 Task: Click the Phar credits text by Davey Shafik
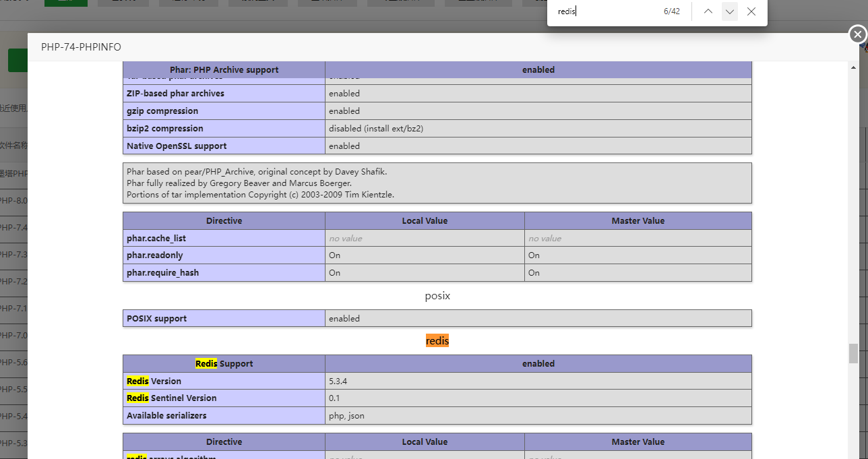pos(257,172)
